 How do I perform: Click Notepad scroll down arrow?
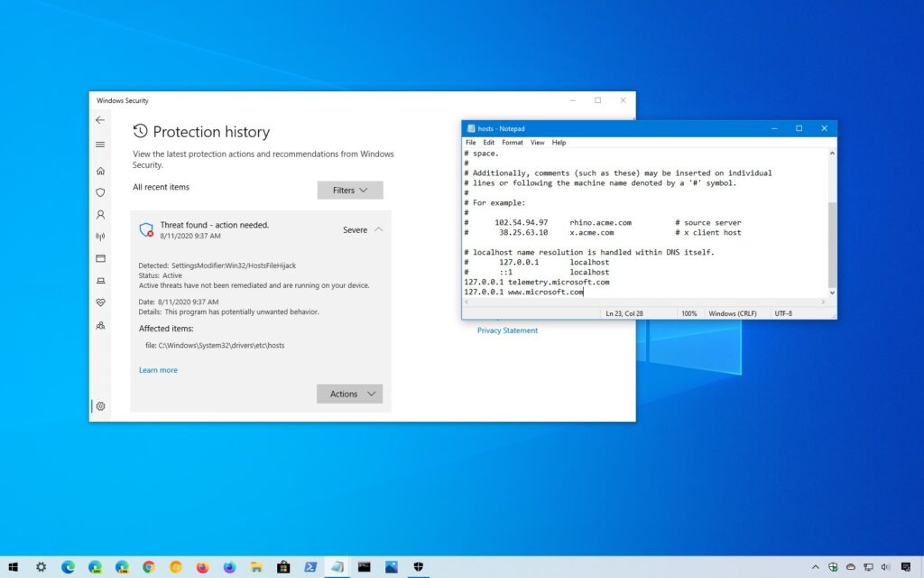[x=832, y=293]
